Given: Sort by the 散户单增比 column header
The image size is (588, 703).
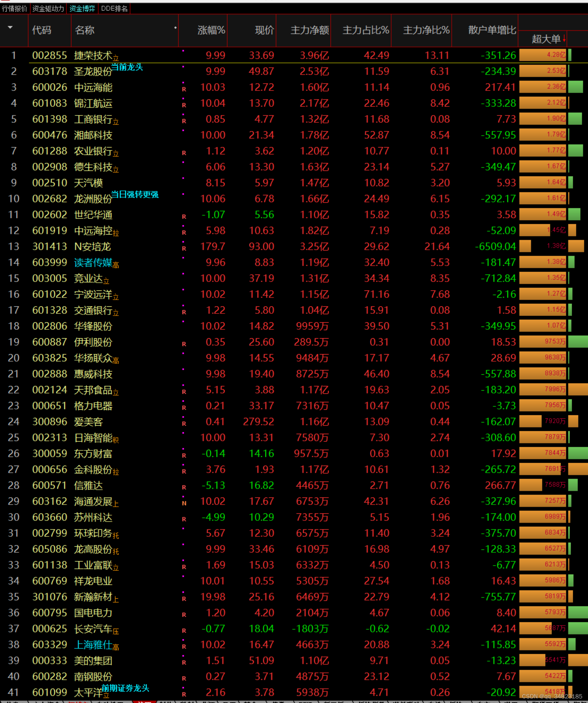Looking at the screenshot, I should pos(492,30).
